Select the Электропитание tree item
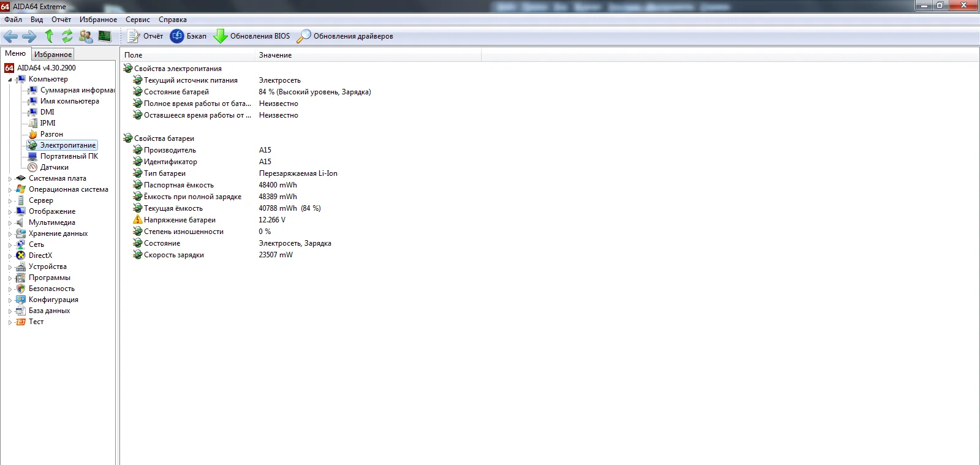The height and width of the screenshot is (465, 980). point(68,145)
